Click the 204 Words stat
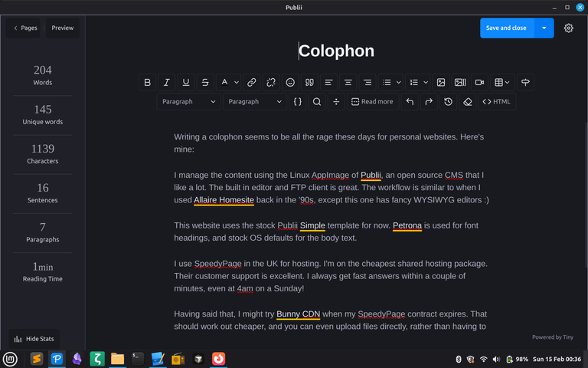The image size is (588, 368). coord(43,75)
